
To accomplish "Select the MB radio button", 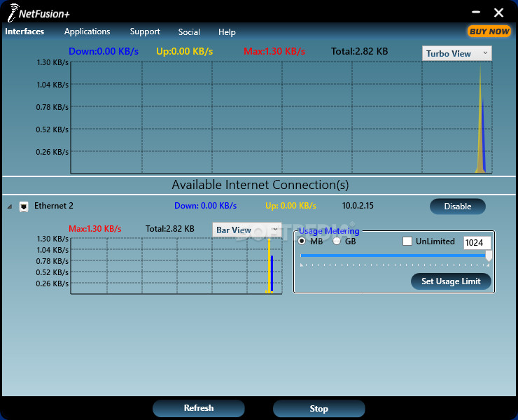I will point(302,241).
